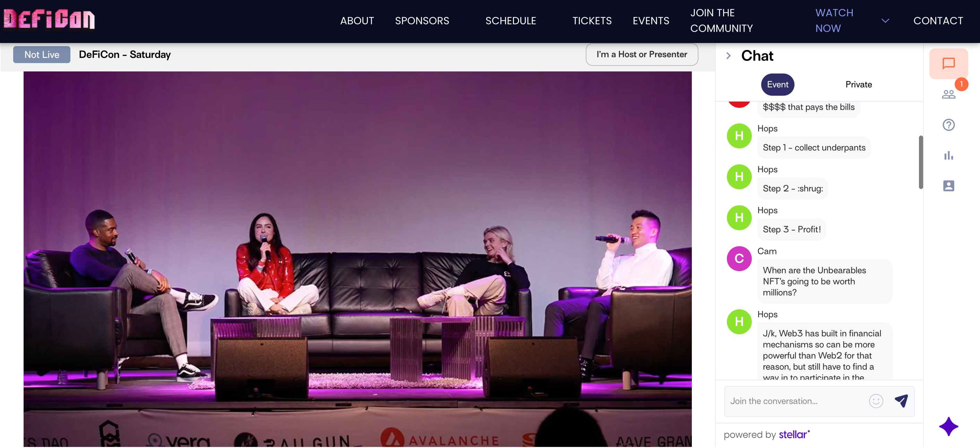Click the Watch Now nav link

(834, 20)
